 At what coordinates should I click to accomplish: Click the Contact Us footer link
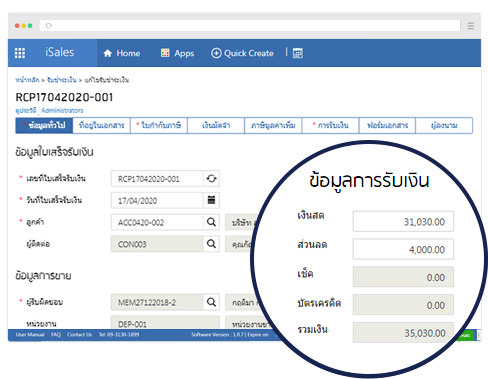[x=79, y=335]
